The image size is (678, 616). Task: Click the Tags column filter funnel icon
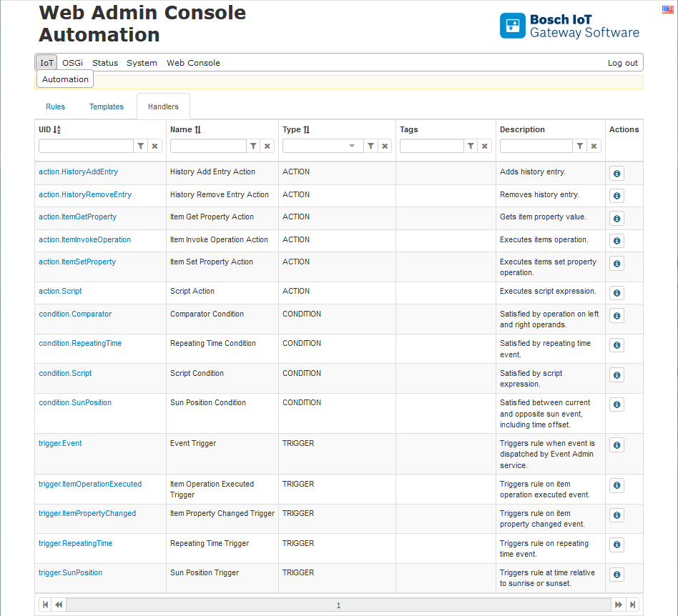point(471,146)
